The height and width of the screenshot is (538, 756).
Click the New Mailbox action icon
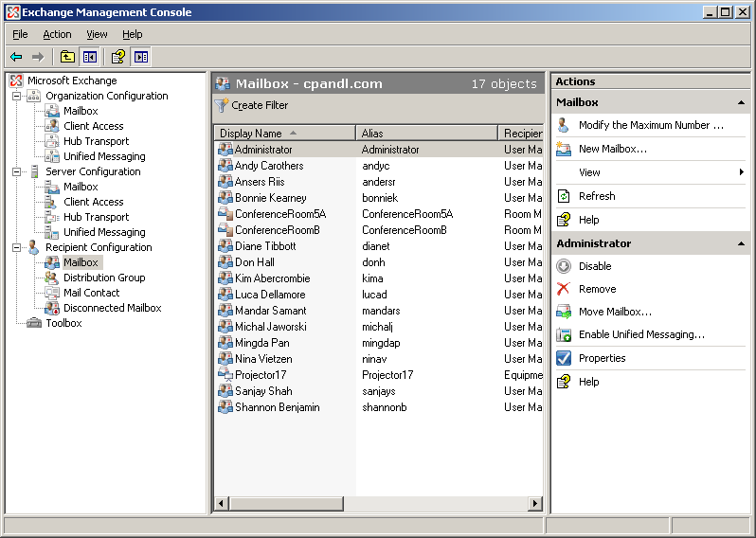pos(563,149)
